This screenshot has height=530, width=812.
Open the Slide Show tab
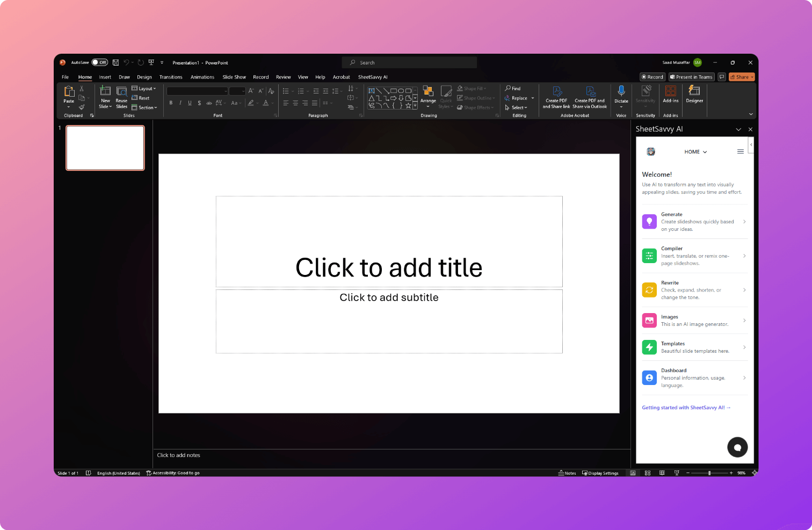[234, 77]
